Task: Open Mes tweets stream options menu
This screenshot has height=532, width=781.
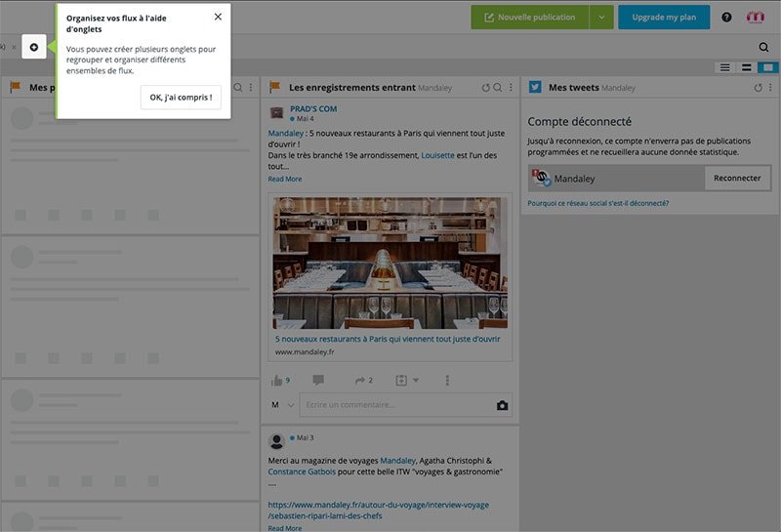Action: (770, 88)
